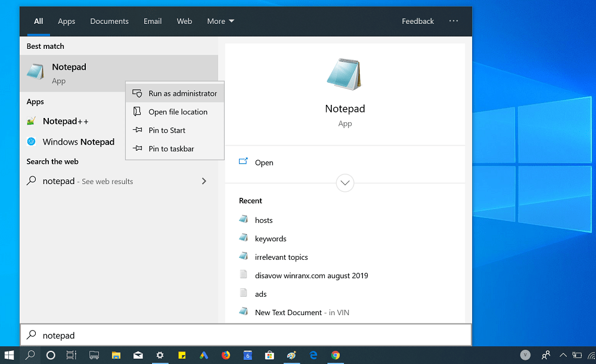The image size is (596, 364).
Task: Switch to the All tab
Action: click(38, 21)
